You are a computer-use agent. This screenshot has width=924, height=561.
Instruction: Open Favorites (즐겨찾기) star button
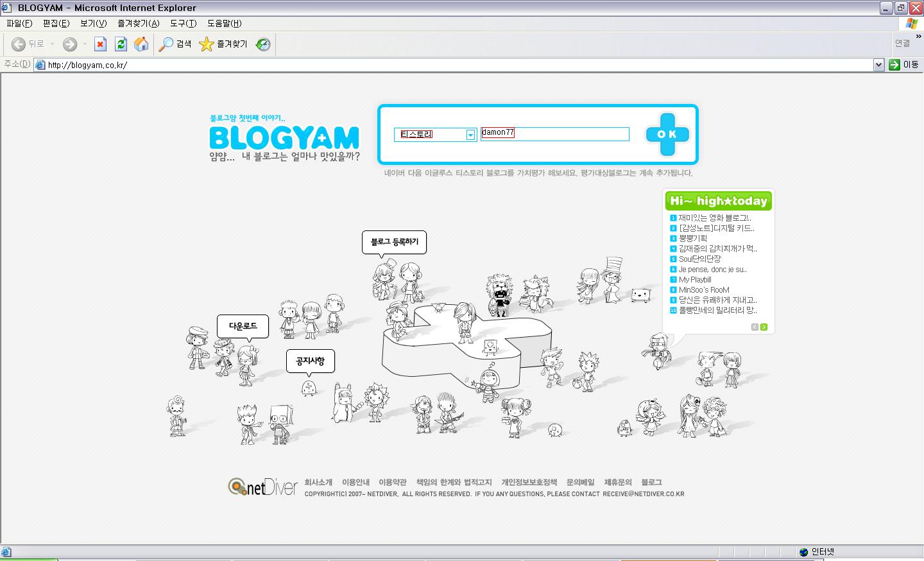coord(223,44)
